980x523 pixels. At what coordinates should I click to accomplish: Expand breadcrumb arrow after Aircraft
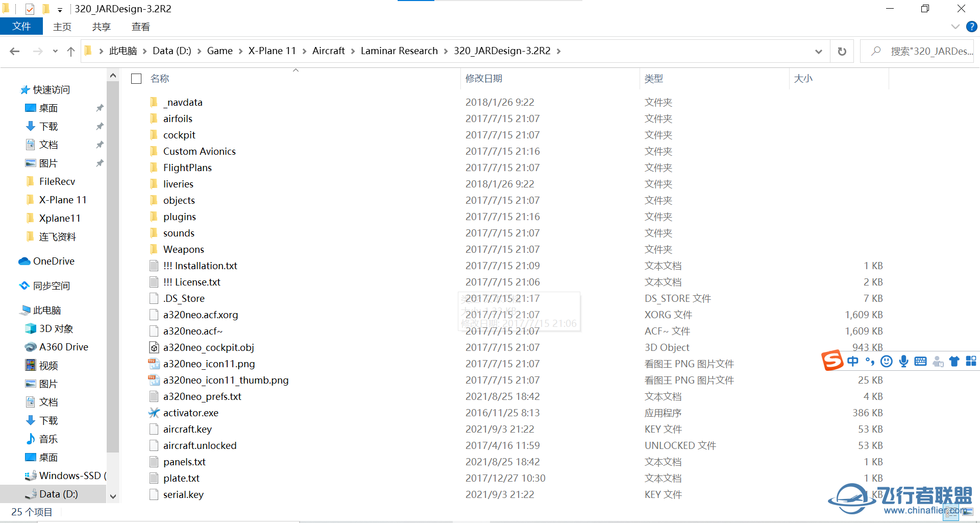(x=353, y=51)
